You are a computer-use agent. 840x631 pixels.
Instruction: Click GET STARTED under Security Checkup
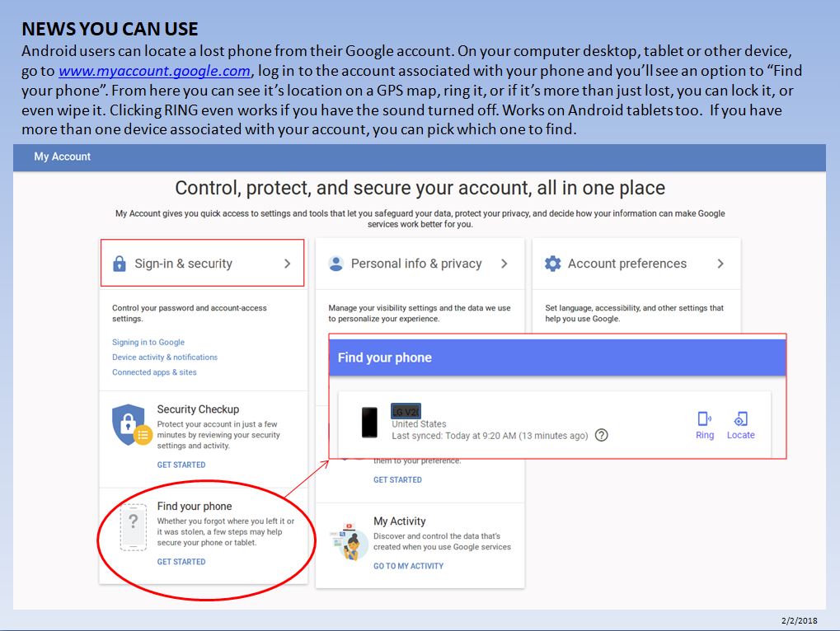[x=181, y=465]
